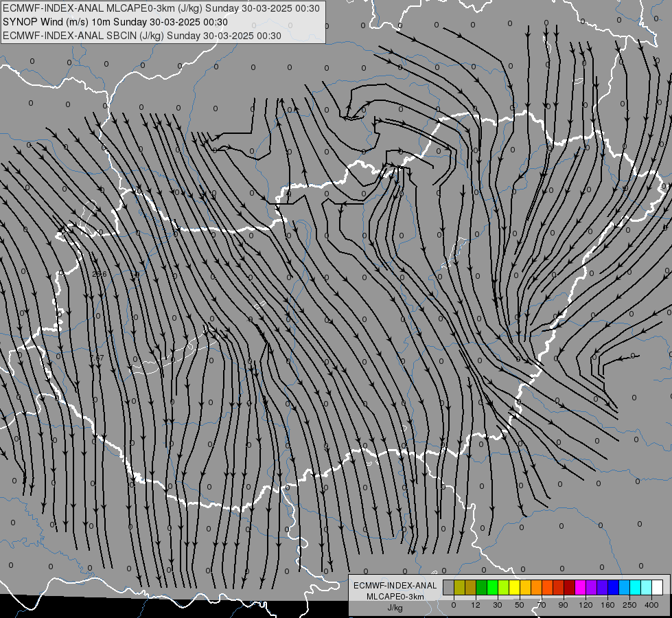Click the 25.6 value on the map
This screenshot has width=672, height=618.
(x=100, y=274)
